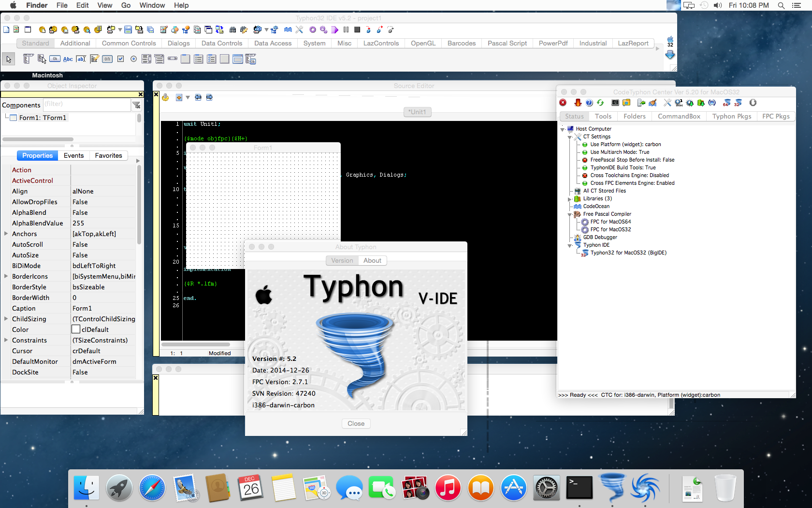Expand the ChildSizing property
Image resolution: width=812 pixels, height=508 pixels.
click(6, 319)
